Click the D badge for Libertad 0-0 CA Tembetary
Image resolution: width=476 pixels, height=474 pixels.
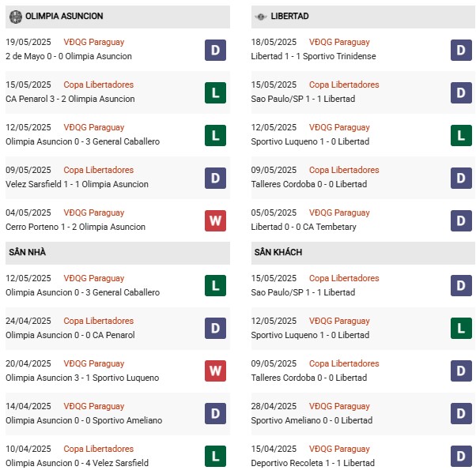click(461, 220)
